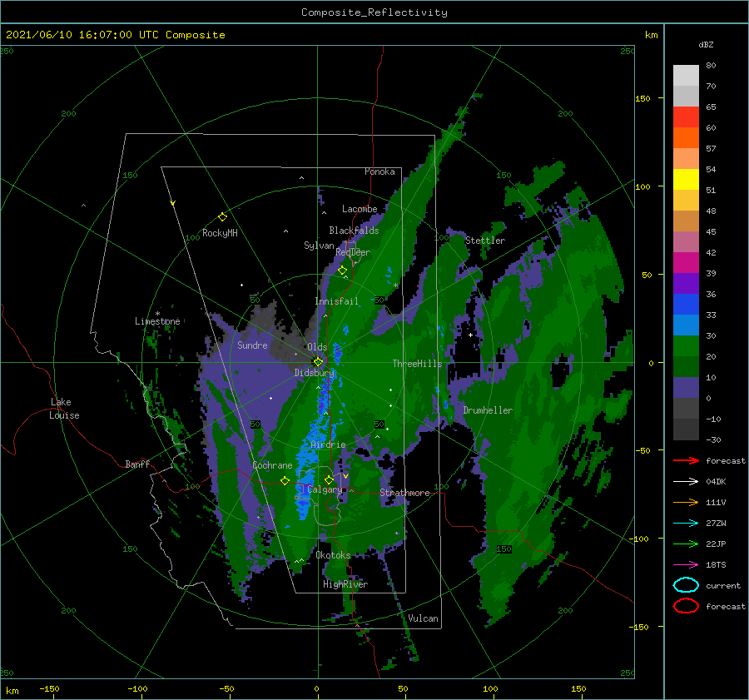
Task: Click the red forecast oval icon
Action: (686, 606)
